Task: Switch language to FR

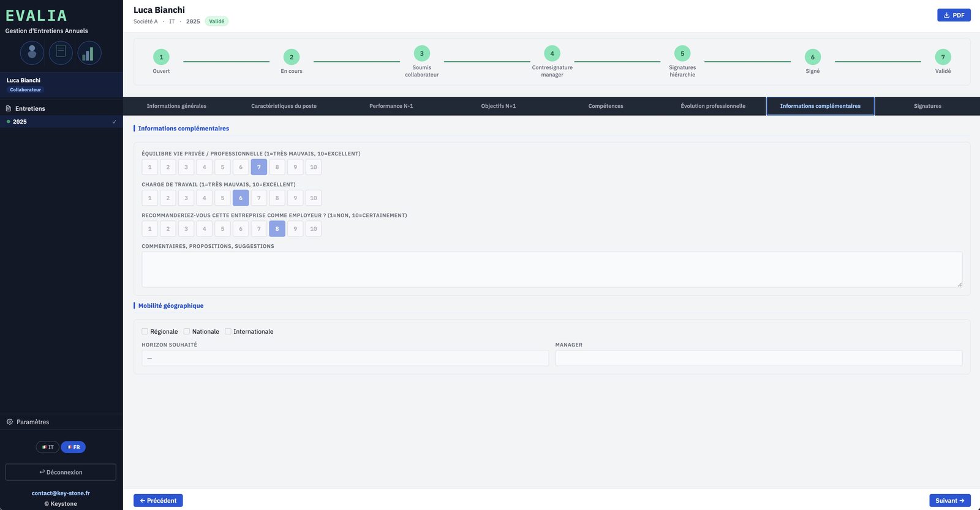Action: (73, 447)
